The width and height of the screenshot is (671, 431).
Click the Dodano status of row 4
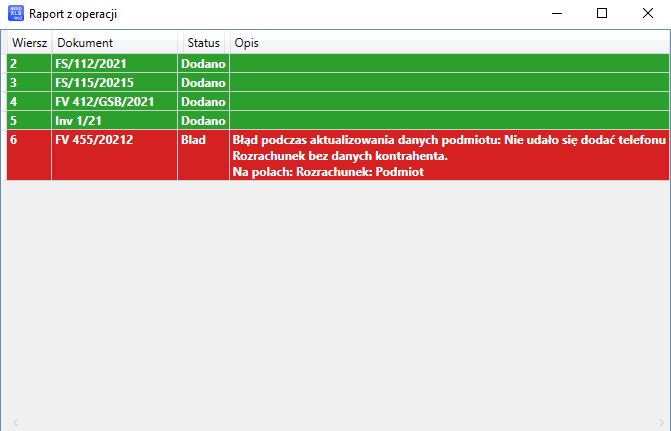(203, 101)
